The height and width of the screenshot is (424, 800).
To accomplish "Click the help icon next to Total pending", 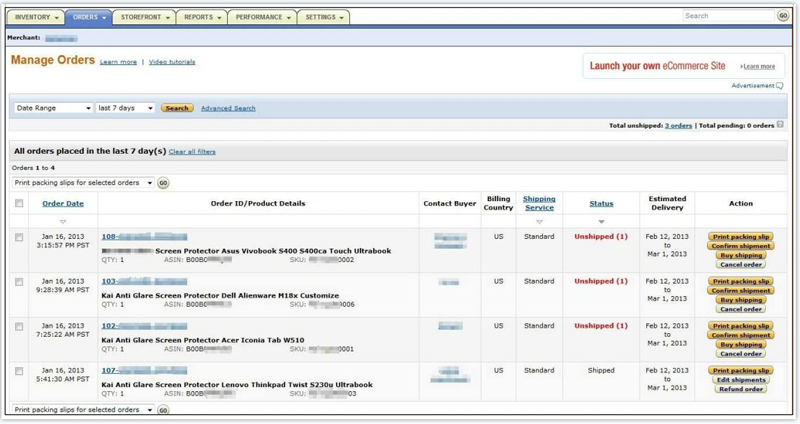I will tap(781, 125).
